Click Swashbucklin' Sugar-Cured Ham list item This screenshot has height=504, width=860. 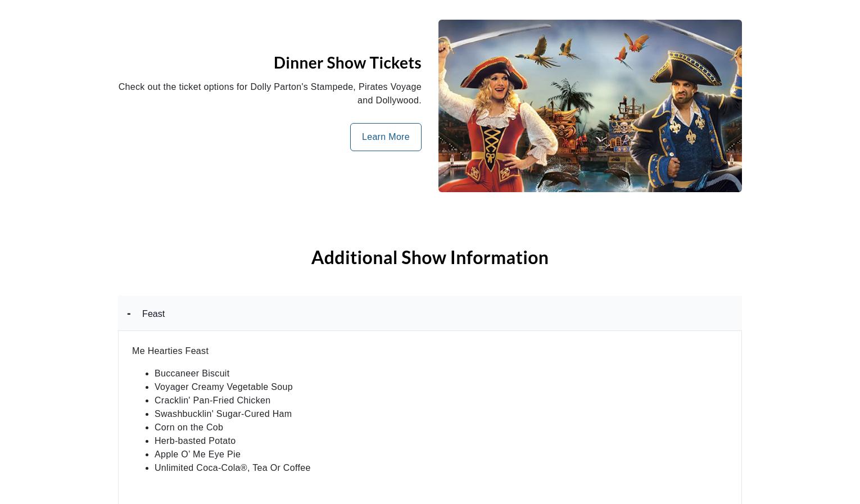pyautogui.click(x=223, y=414)
